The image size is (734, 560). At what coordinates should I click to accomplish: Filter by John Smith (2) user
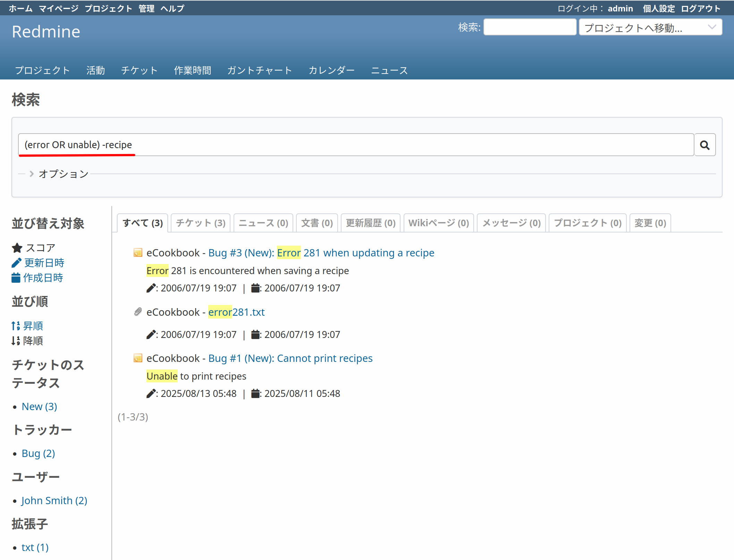(54, 500)
